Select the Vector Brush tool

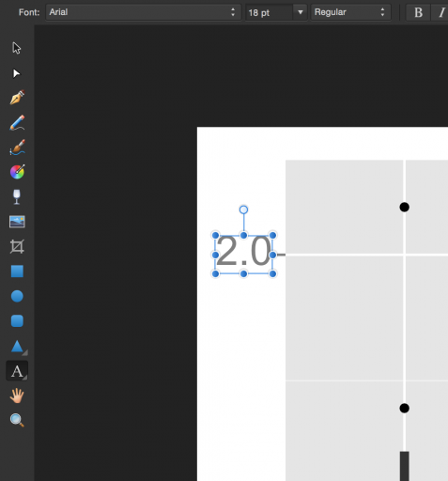[x=17, y=147]
